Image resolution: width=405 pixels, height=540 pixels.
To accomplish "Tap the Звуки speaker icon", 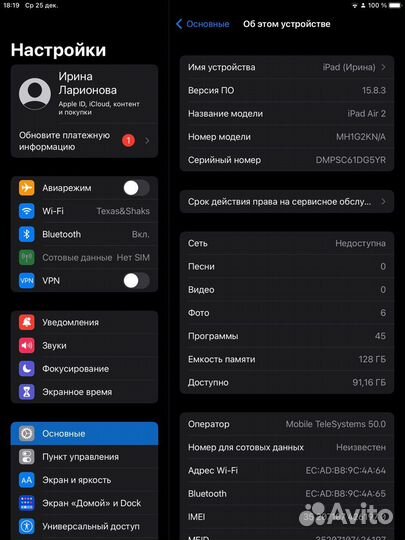I will 27,345.
